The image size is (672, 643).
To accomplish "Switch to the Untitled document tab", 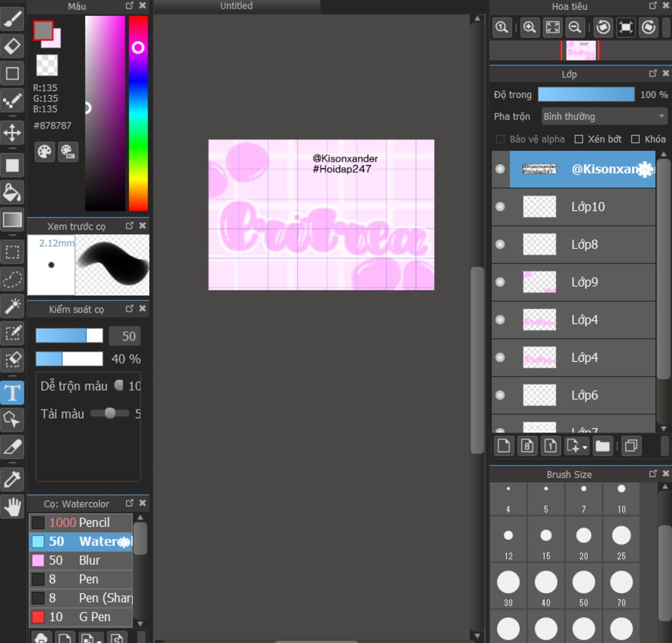I will click(236, 6).
